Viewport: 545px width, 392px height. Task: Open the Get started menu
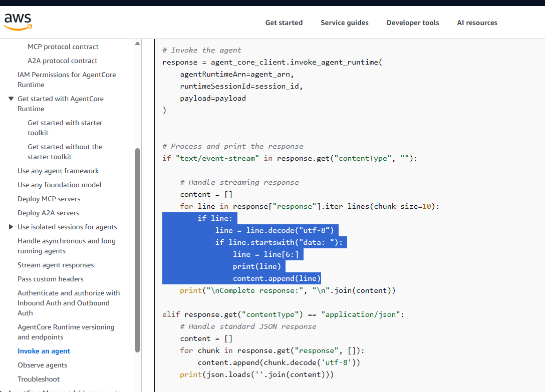[x=284, y=23]
